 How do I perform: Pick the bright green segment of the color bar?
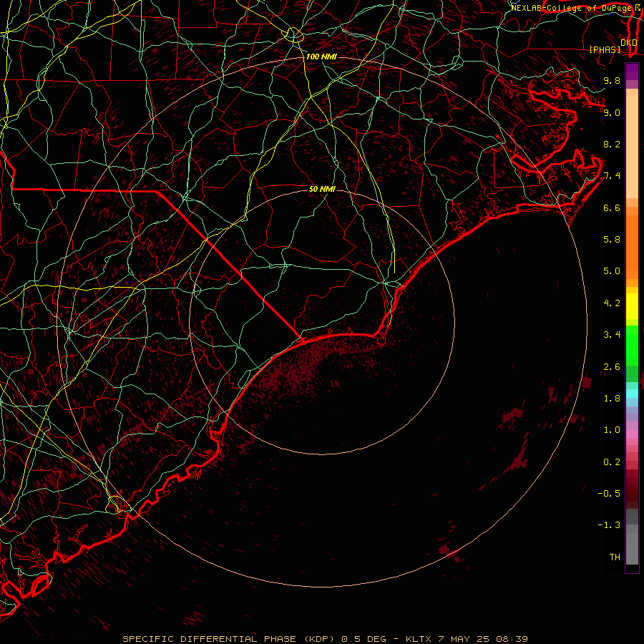tap(632, 345)
